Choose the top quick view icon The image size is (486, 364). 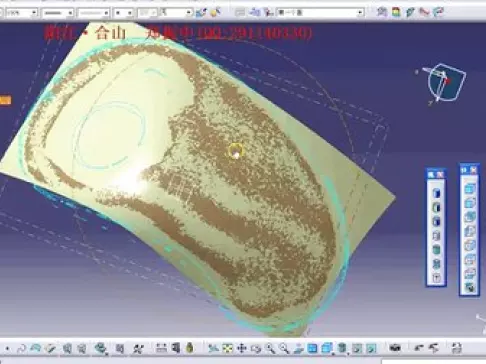(x=470, y=189)
